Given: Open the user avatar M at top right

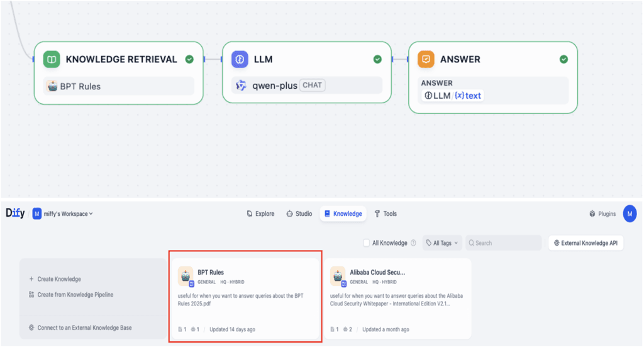Looking at the screenshot, I should pyautogui.click(x=630, y=213).
